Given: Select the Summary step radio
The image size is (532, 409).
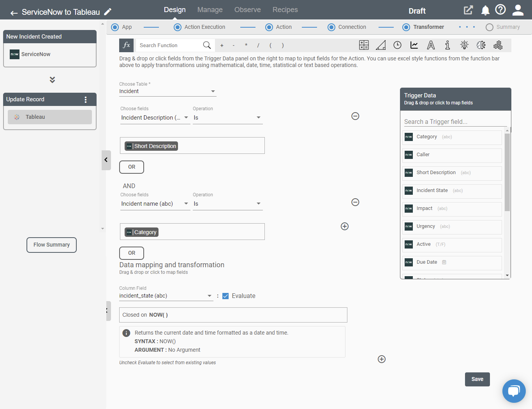Looking at the screenshot, I should click(490, 27).
